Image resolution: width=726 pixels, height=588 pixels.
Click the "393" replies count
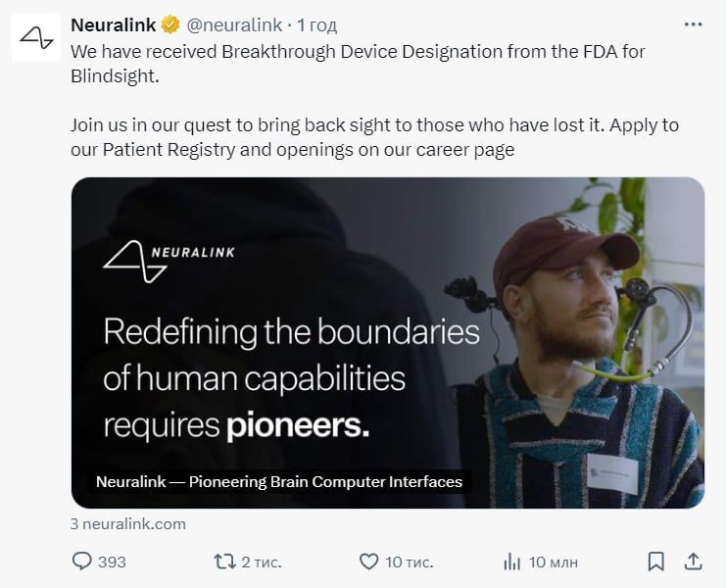pos(112,562)
